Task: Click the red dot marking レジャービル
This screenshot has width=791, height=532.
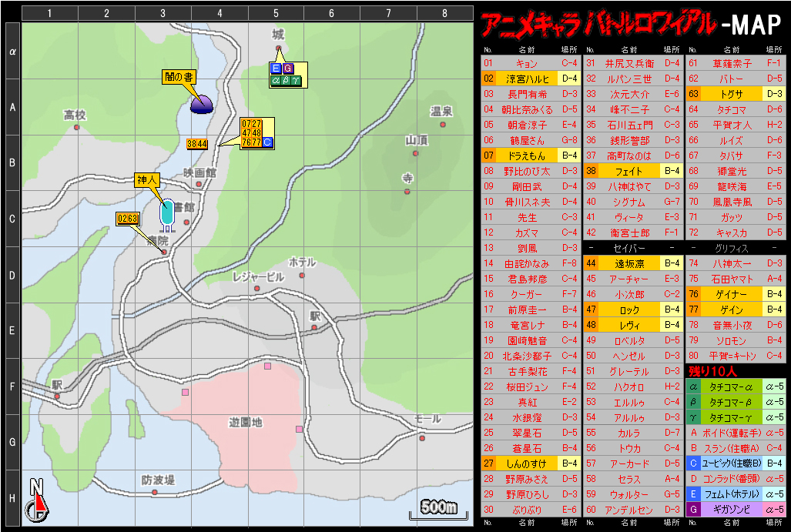Action: (256, 289)
